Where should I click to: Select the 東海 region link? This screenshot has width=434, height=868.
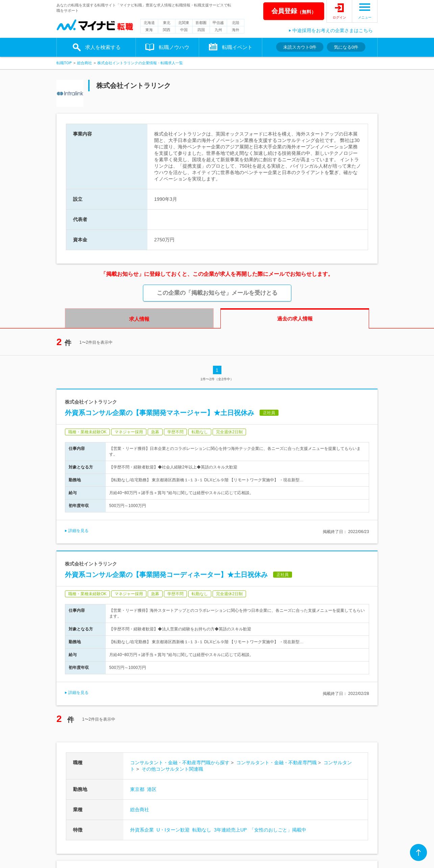[149, 30]
